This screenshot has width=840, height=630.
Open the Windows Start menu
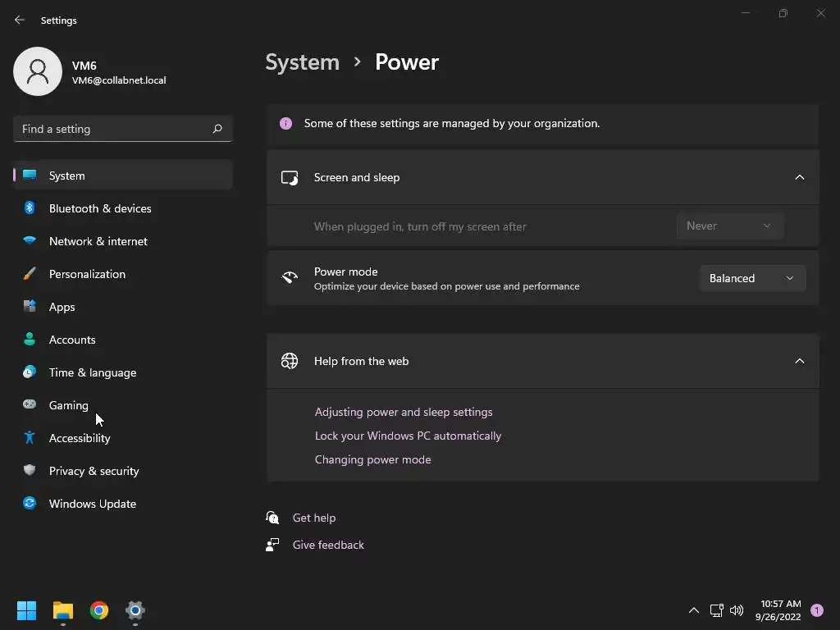27,610
